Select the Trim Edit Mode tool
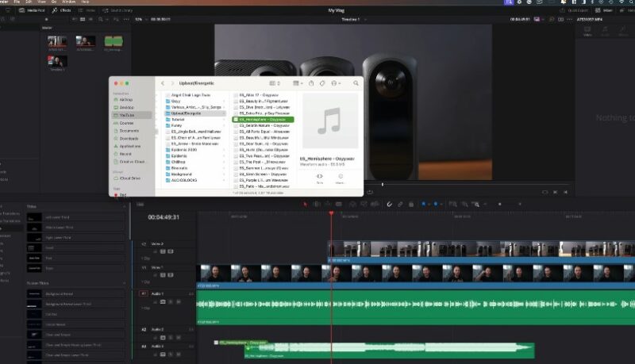The height and width of the screenshot is (364, 635). [317, 205]
